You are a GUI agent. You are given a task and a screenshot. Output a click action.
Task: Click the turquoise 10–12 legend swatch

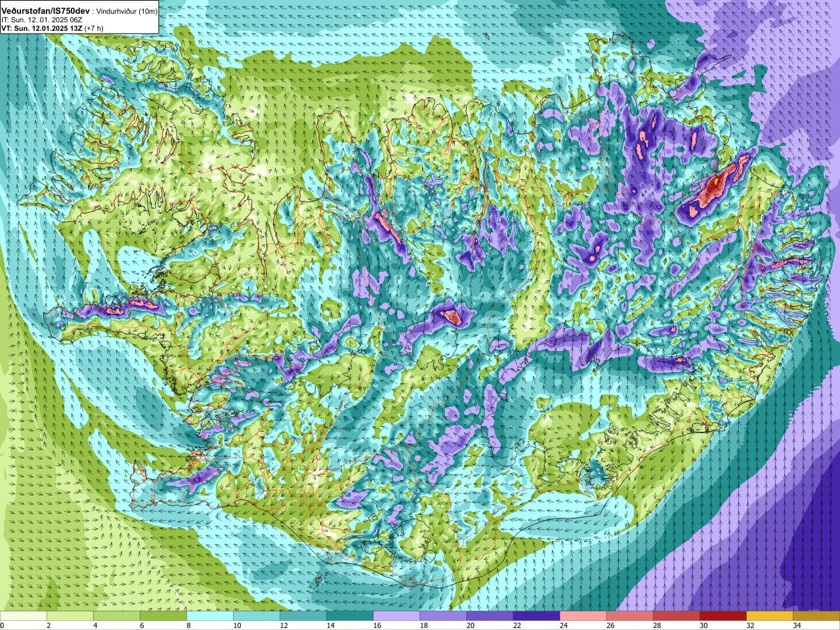click(257, 616)
